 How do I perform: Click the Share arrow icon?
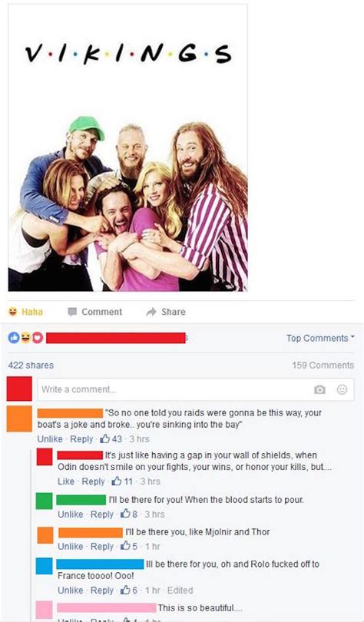point(151,313)
